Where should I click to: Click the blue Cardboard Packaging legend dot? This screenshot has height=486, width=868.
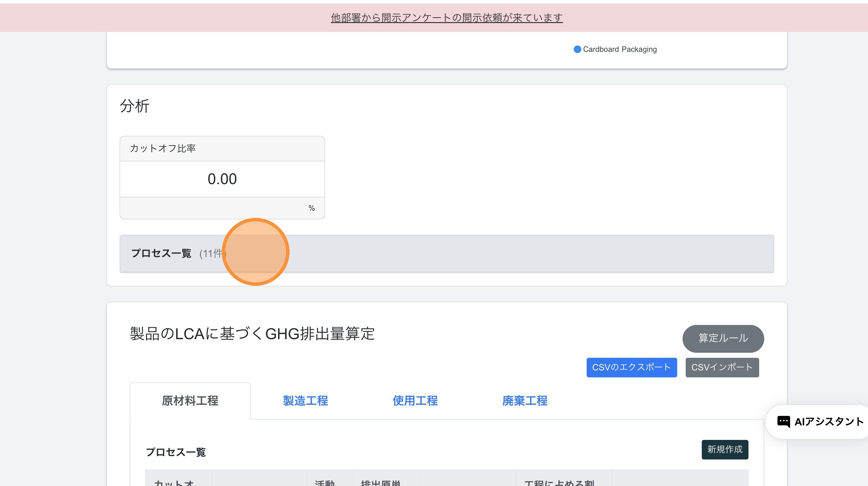tap(577, 49)
